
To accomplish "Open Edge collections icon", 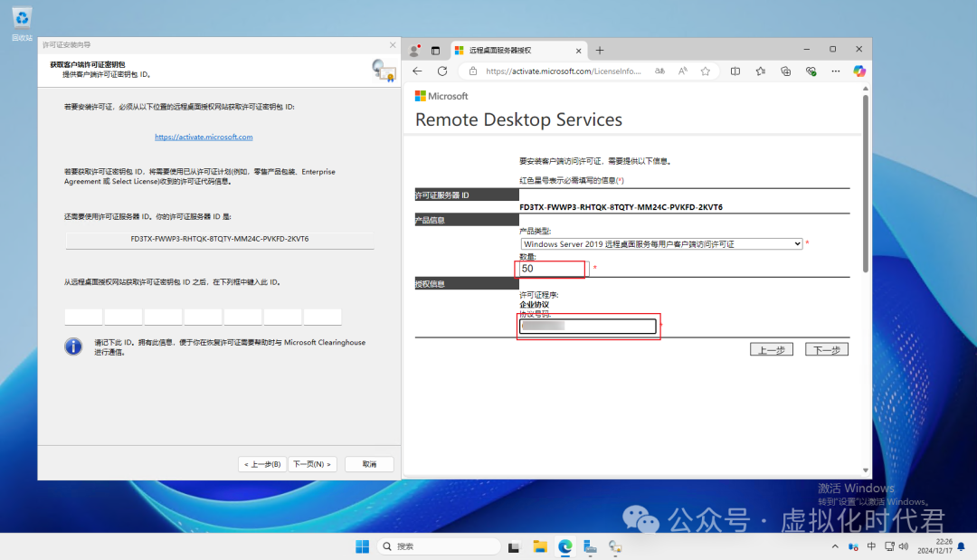I will 786,71.
